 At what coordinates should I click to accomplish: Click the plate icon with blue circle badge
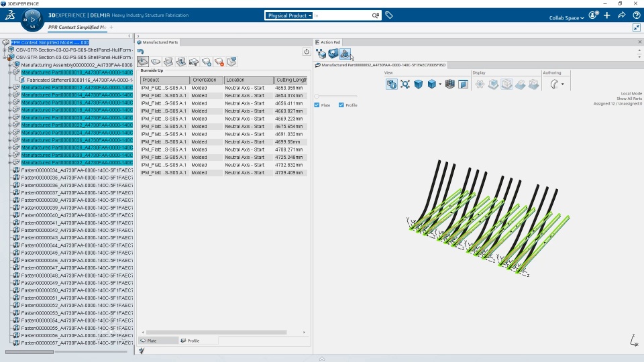point(207,62)
